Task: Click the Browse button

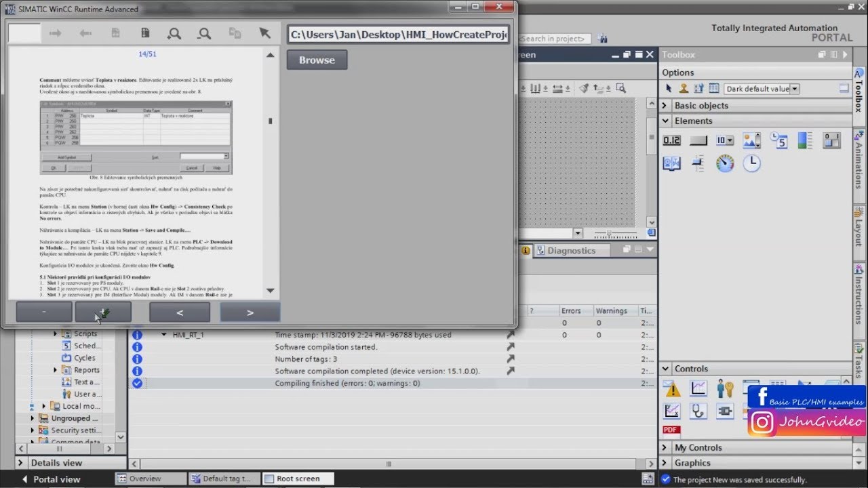Action: [x=317, y=60]
